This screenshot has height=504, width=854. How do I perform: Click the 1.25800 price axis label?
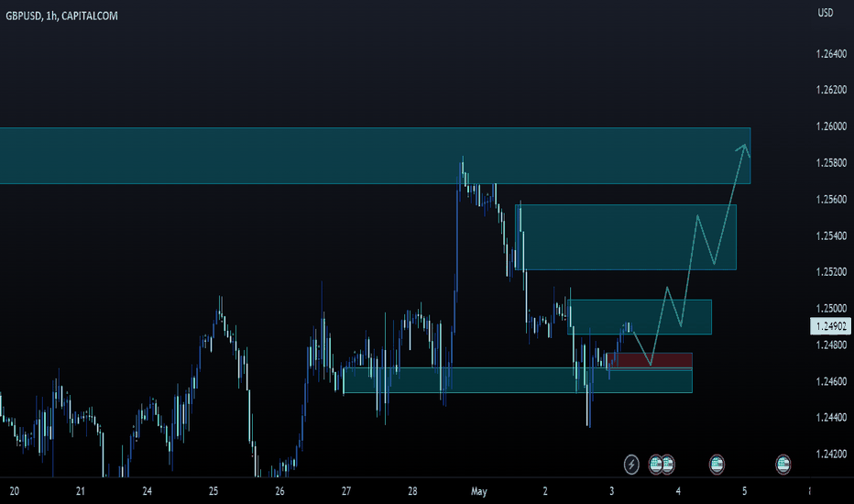coord(831,163)
